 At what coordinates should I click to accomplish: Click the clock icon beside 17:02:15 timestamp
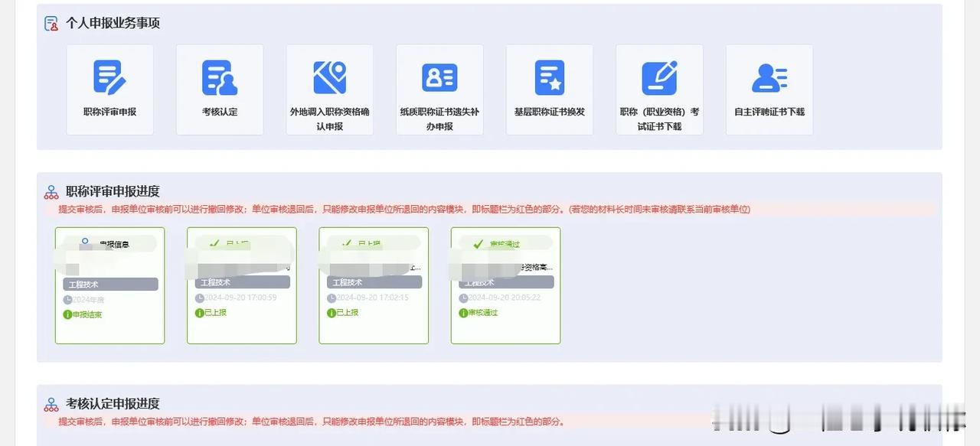click(331, 298)
